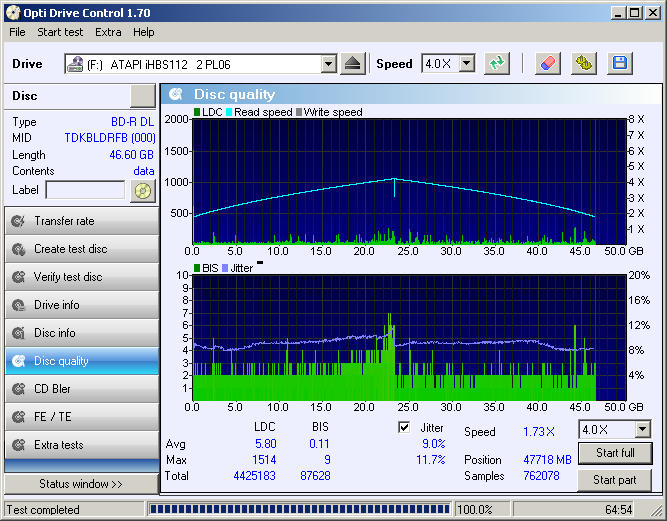This screenshot has height=521, width=667.
Task: Click the Speed value 1.73X
Action: (x=539, y=432)
